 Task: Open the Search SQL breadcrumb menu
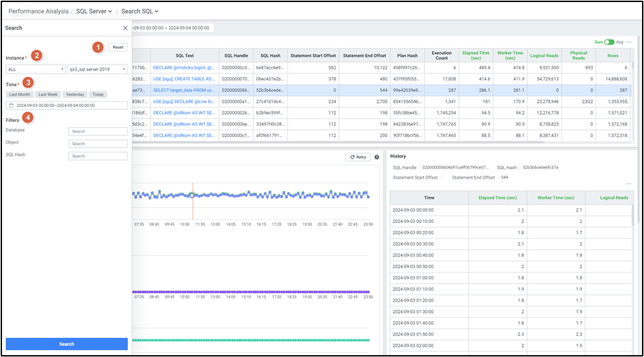[140, 12]
